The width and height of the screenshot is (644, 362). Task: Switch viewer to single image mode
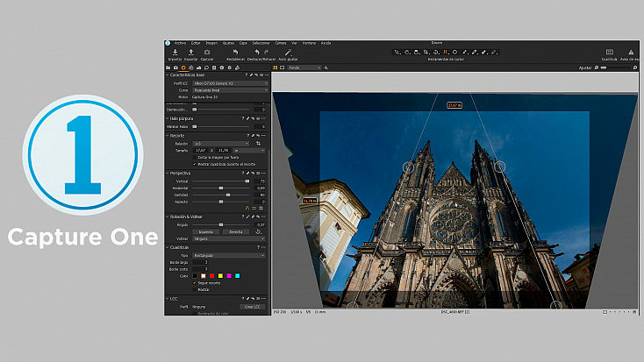coord(283,67)
